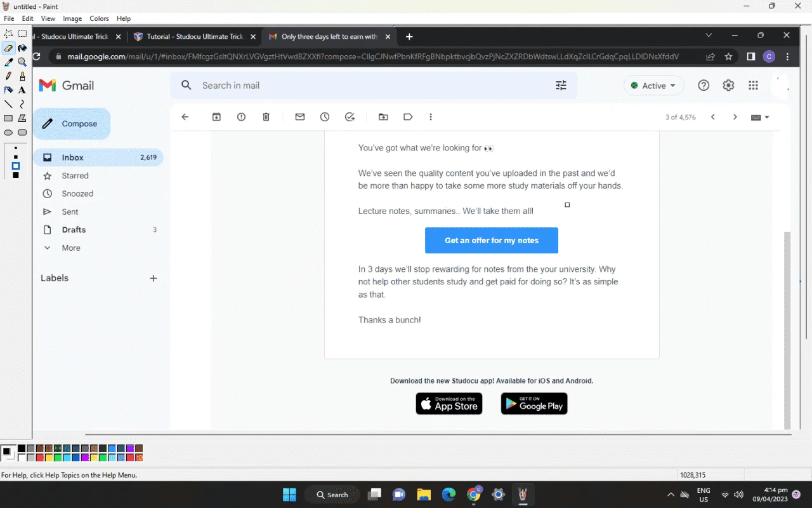
Task: Open the Google apps grid icon
Action: tap(753, 86)
